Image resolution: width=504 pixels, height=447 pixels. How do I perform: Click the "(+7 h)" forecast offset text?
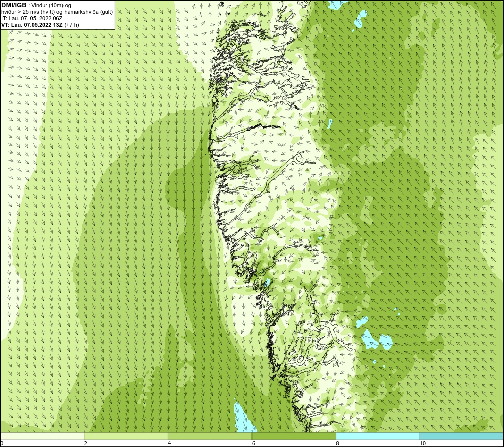[x=72, y=25]
